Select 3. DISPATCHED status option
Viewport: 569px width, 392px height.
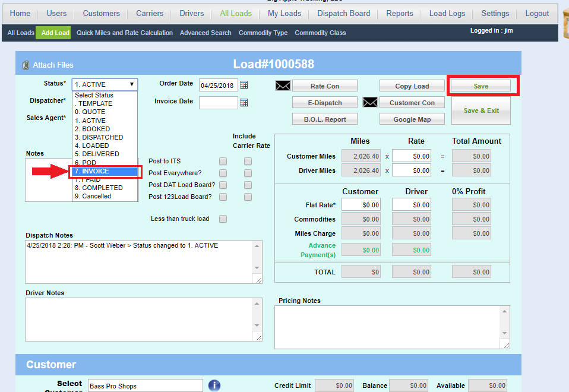105,138
